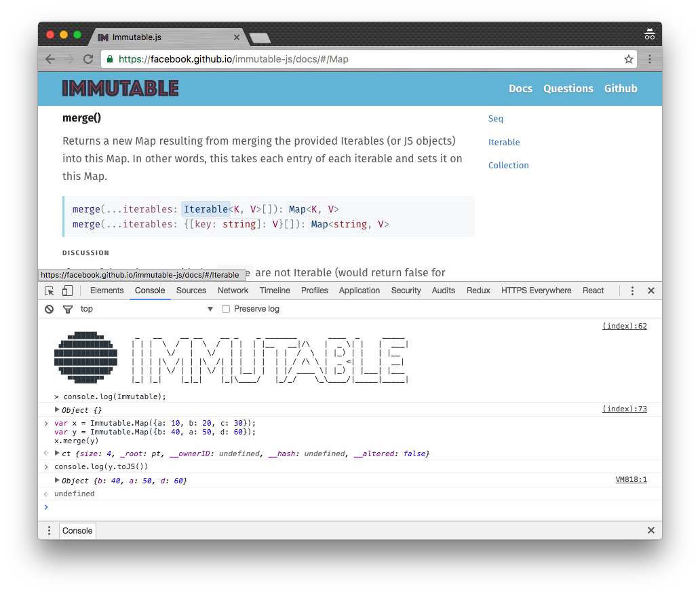Click the console filter funnel icon

pos(68,310)
